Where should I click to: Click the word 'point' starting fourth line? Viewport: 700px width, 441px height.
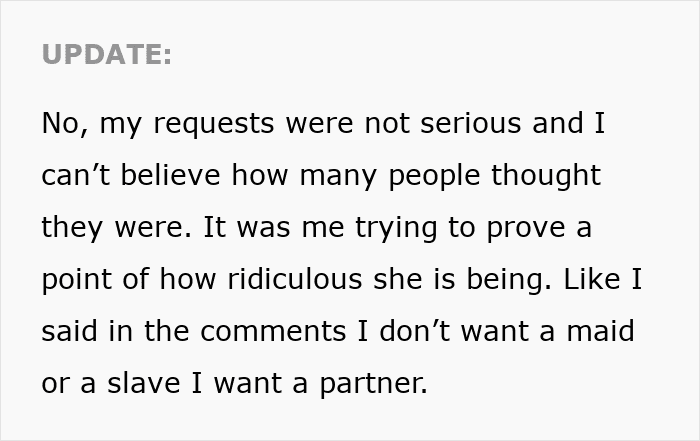click(76, 280)
